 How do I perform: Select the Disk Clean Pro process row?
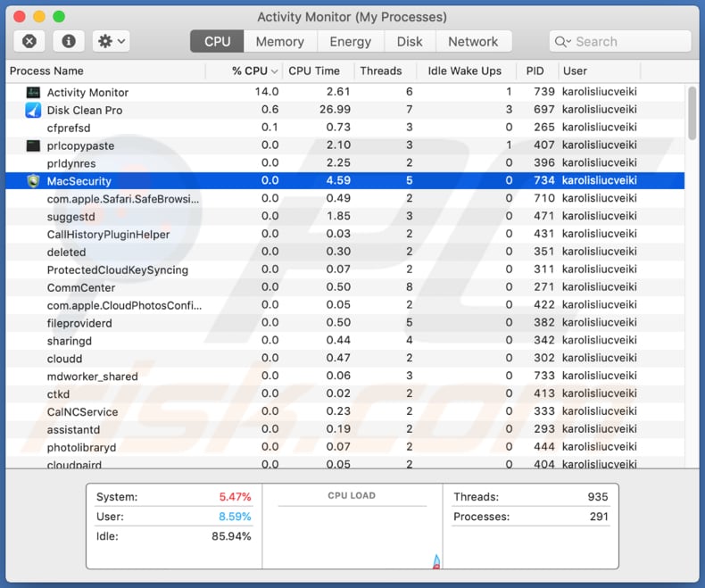click(x=345, y=110)
